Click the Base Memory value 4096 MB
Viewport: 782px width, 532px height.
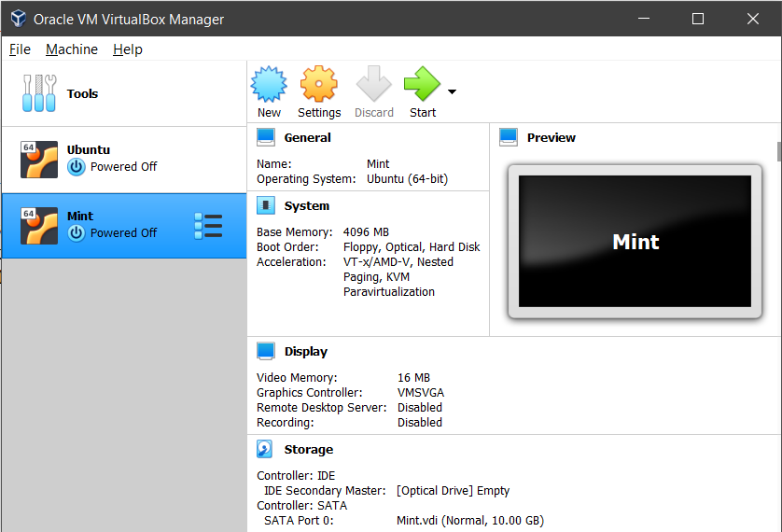click(366, 232)
